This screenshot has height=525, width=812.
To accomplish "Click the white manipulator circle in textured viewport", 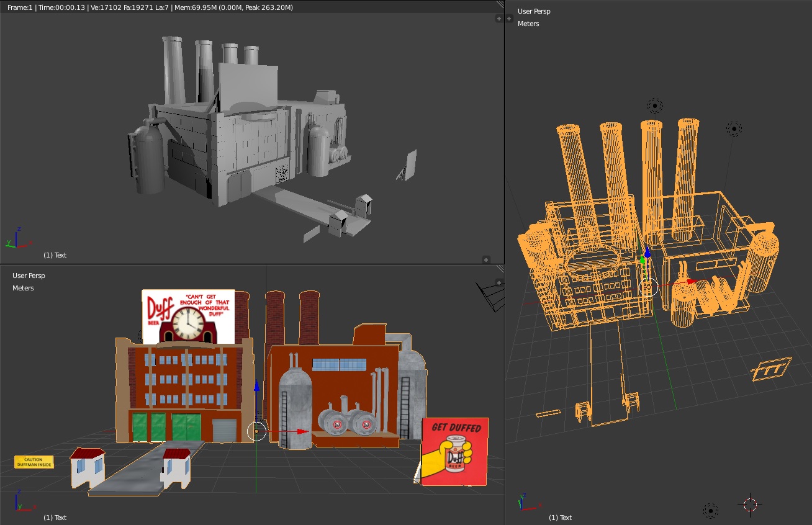I will [x=256, y=431].
